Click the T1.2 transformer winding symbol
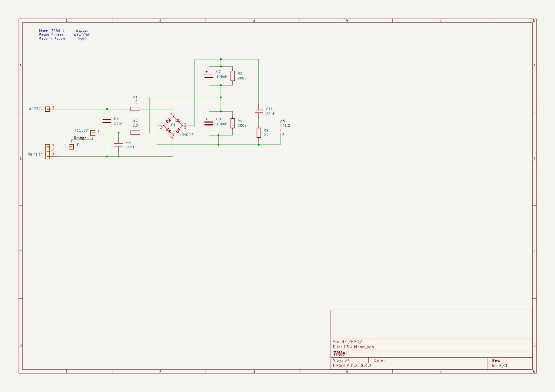Screen dimensions: 555x392 coord(281,129)
